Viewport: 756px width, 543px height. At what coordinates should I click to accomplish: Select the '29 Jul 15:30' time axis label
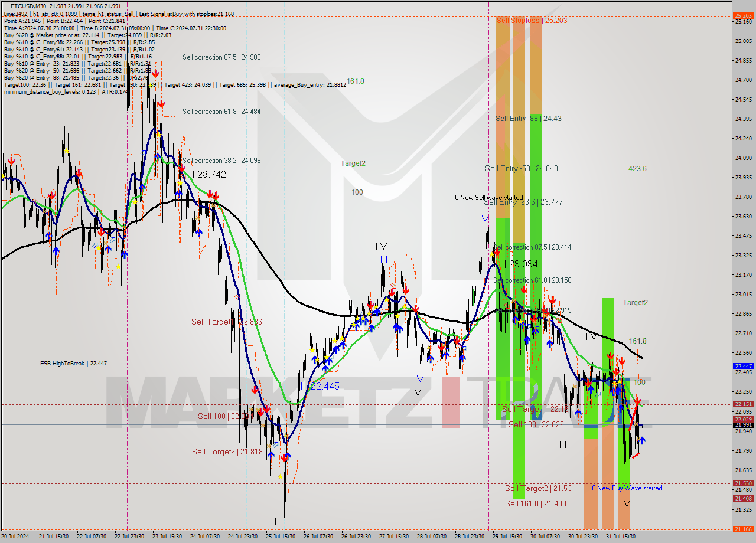pyautogui.click(x=507, y=537)
